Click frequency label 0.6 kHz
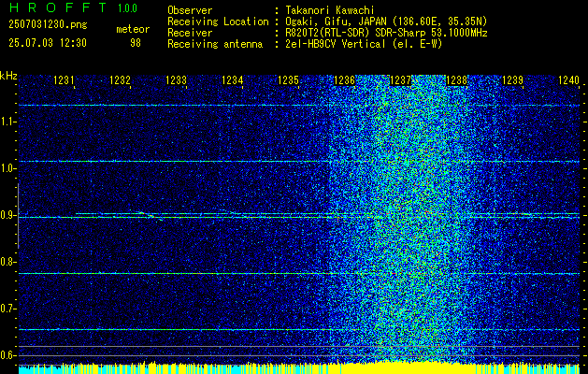This screenshot has height=374, width=588. (x=7, y=355)
